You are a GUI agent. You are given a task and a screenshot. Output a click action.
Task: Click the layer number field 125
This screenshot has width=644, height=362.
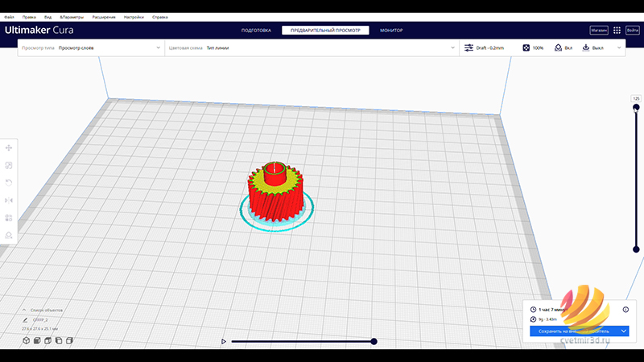[636, 98]
